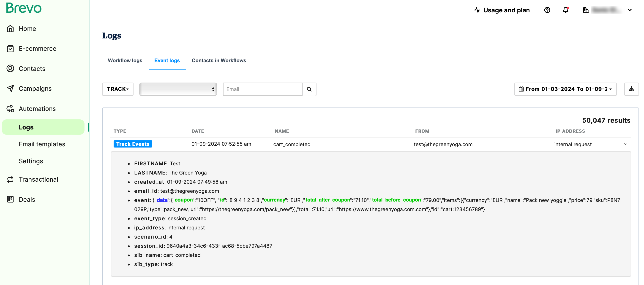Click the event_type: session_created line
The width and height of the screenshot is (644, 285).
(170, 219)
